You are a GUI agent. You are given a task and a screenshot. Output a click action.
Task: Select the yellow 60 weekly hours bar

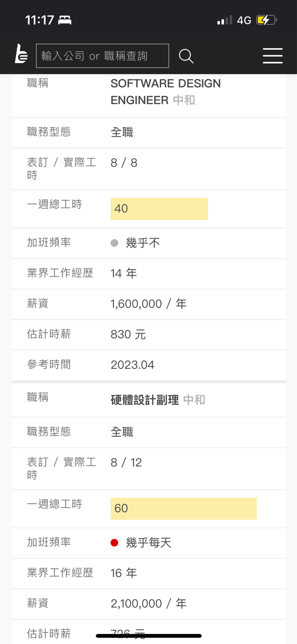pos(183,509)
